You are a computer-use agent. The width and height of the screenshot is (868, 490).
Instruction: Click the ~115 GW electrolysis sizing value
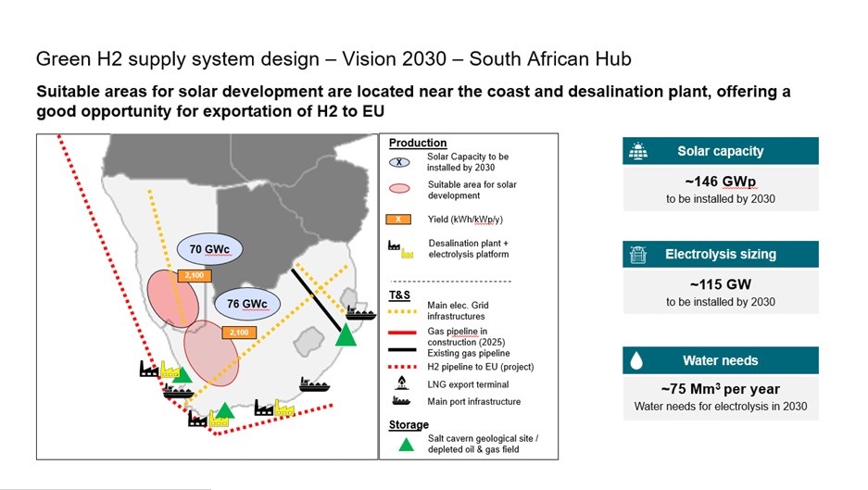[720, 285]
